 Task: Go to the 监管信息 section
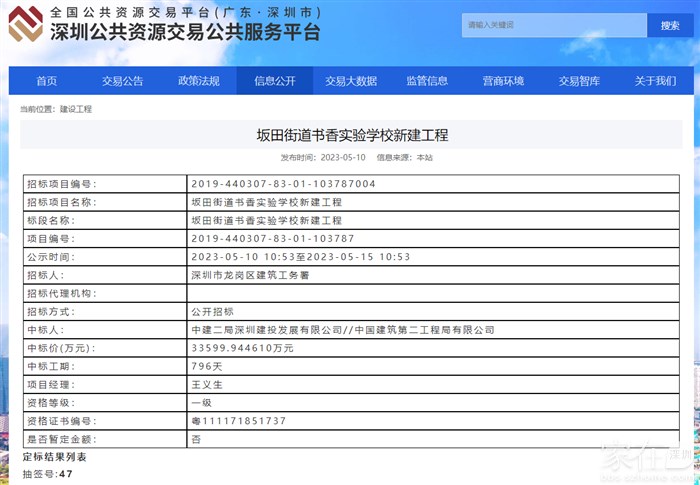click(x=427, y=81)
